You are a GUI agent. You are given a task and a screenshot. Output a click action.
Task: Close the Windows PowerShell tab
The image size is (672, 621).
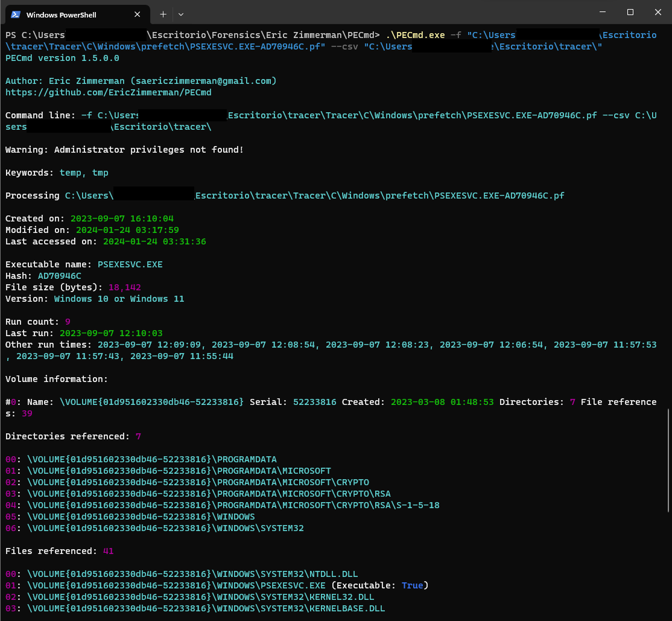tap(137, 14)
